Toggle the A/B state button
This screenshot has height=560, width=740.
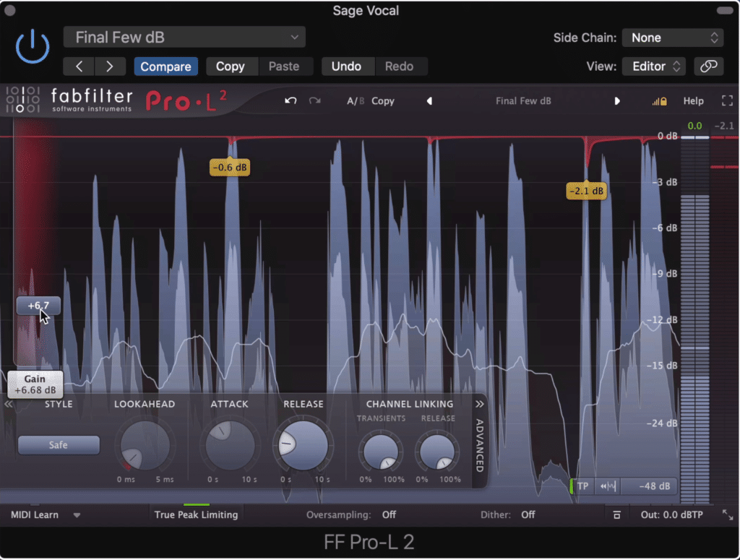[x=356, y=101]
